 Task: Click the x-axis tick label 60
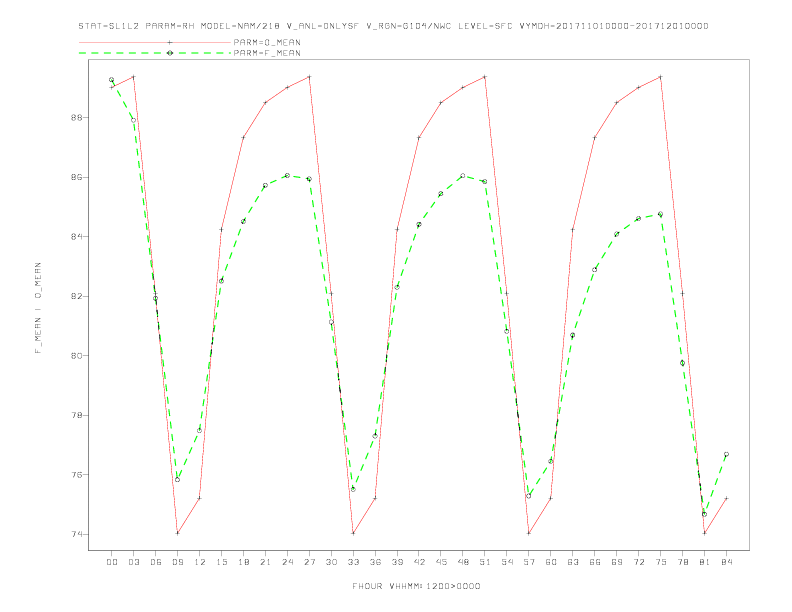551,562
